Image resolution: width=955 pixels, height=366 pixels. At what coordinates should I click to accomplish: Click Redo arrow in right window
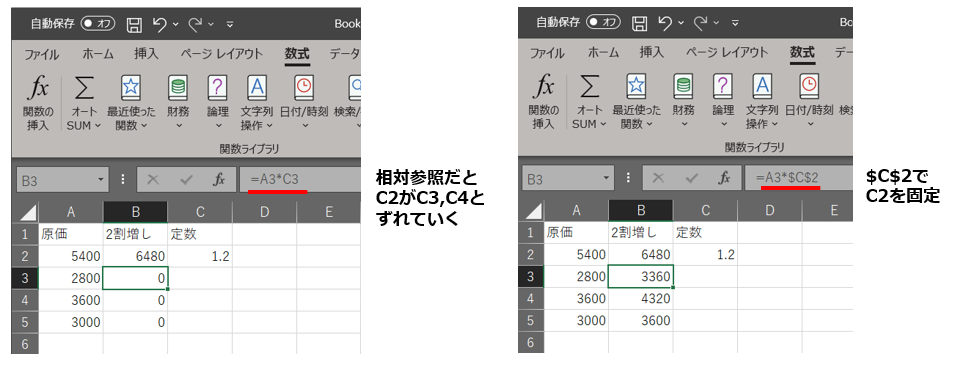coord(700,23)
